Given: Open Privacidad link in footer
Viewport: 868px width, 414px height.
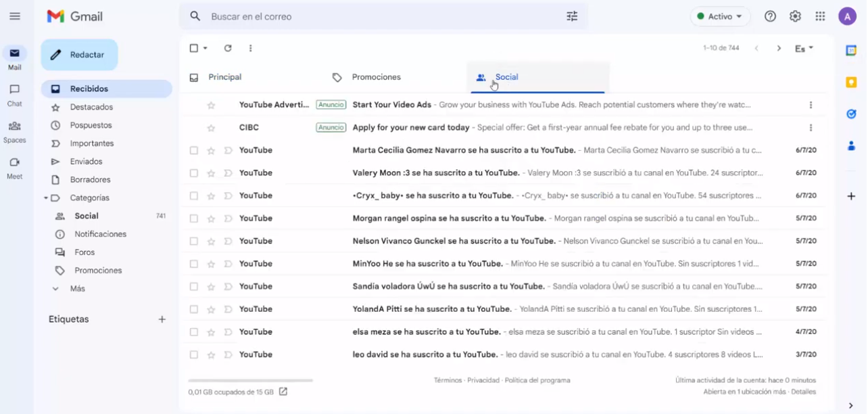Looking at the screenshot, I should click(483, 380).
